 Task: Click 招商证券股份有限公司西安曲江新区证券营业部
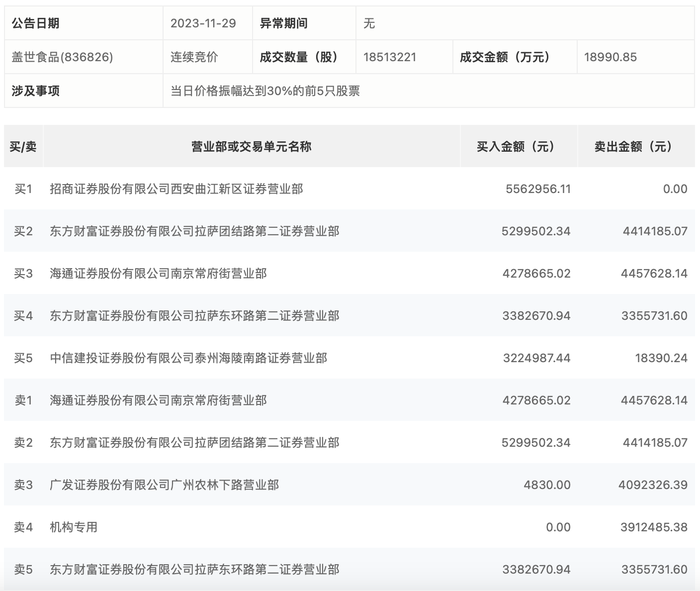pos(176,189)
